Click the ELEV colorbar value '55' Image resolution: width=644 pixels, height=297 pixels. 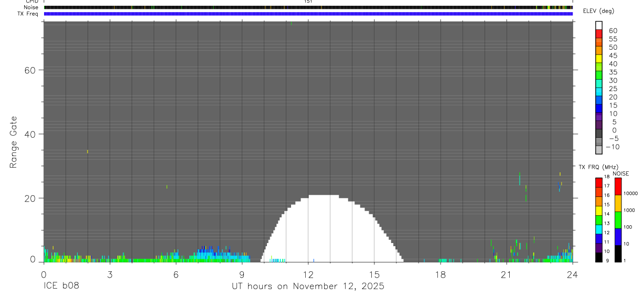613,39
